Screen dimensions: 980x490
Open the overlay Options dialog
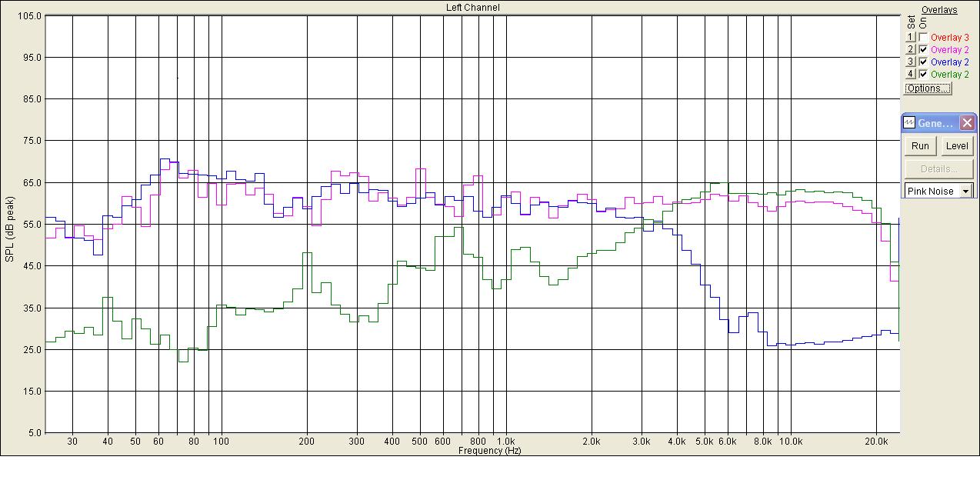pos(928,88)
